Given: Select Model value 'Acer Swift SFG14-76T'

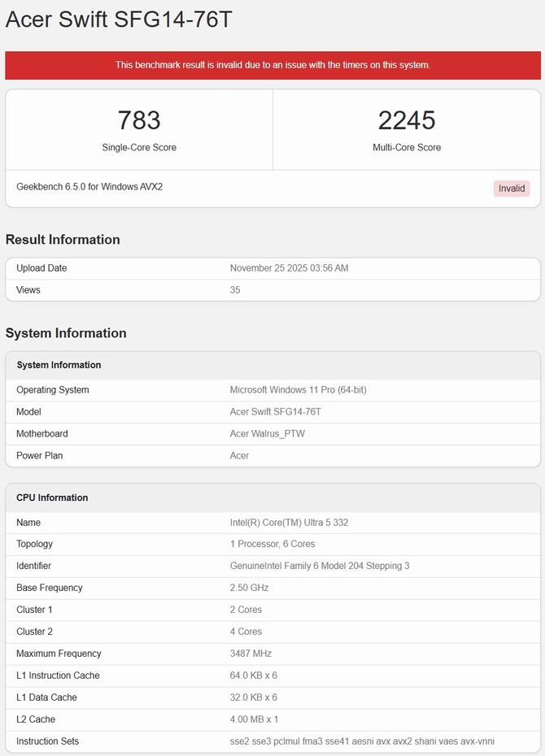Looking at the screenshot, I should [276, 412].
